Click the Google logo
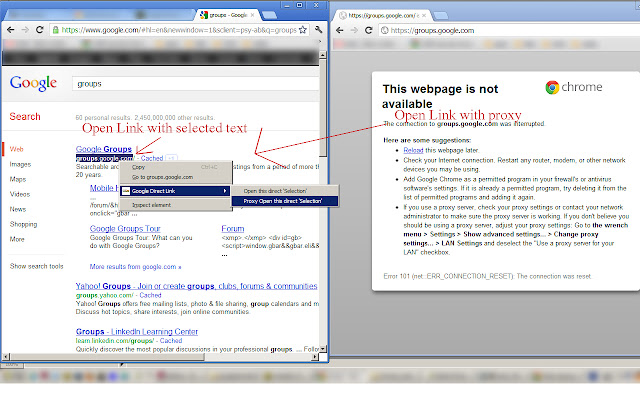 [33, 83]
